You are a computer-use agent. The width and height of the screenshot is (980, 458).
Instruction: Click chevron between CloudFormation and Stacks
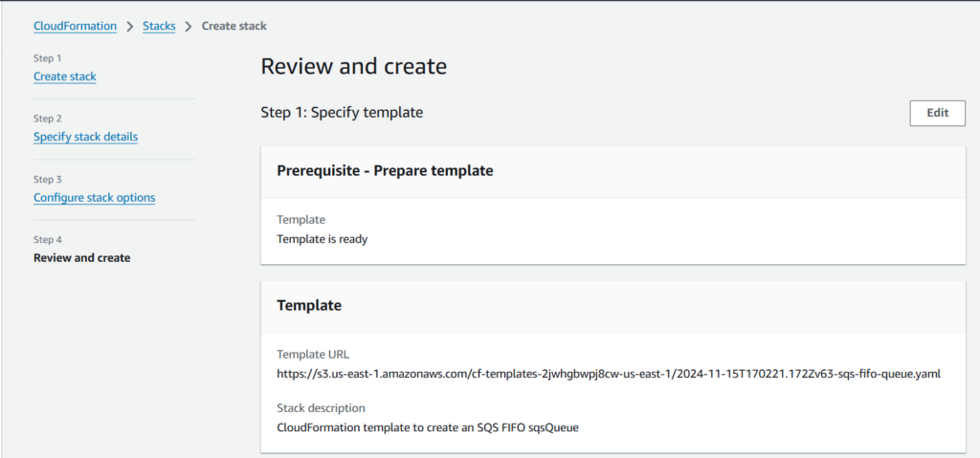(x=130, y=26)
